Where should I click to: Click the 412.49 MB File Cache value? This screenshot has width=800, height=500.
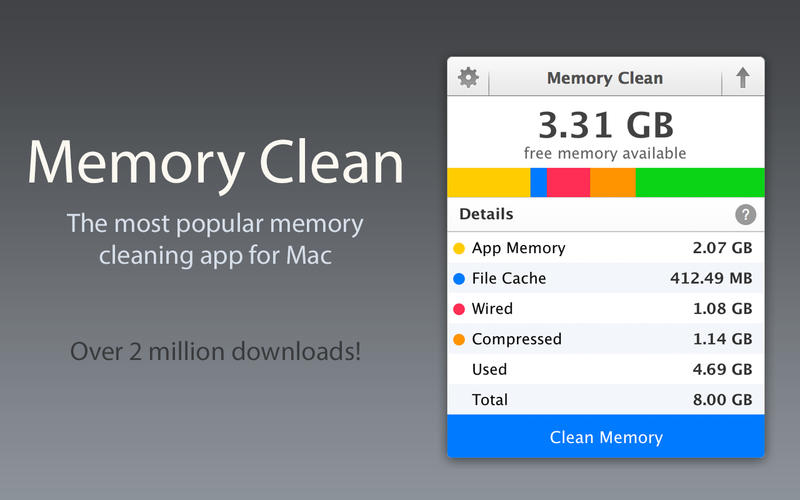(710, 278)
